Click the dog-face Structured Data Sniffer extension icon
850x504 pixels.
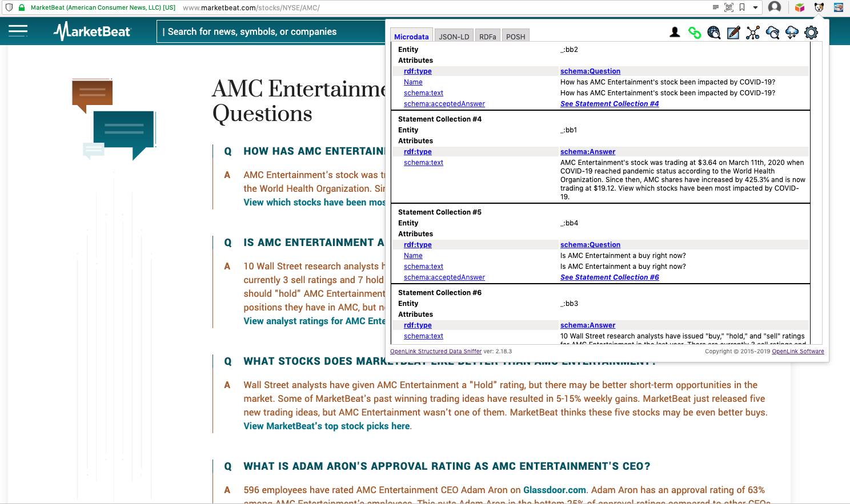819,7
